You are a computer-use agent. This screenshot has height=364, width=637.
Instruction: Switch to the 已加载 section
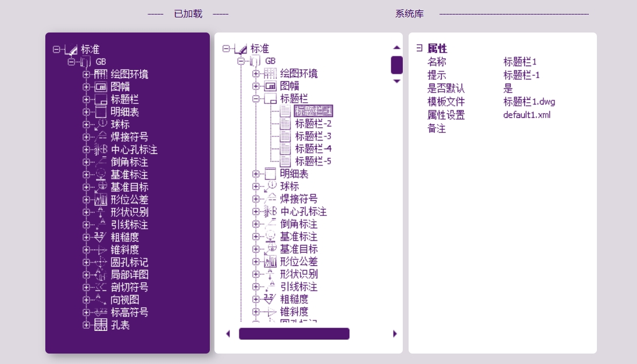tap(187, 13)
